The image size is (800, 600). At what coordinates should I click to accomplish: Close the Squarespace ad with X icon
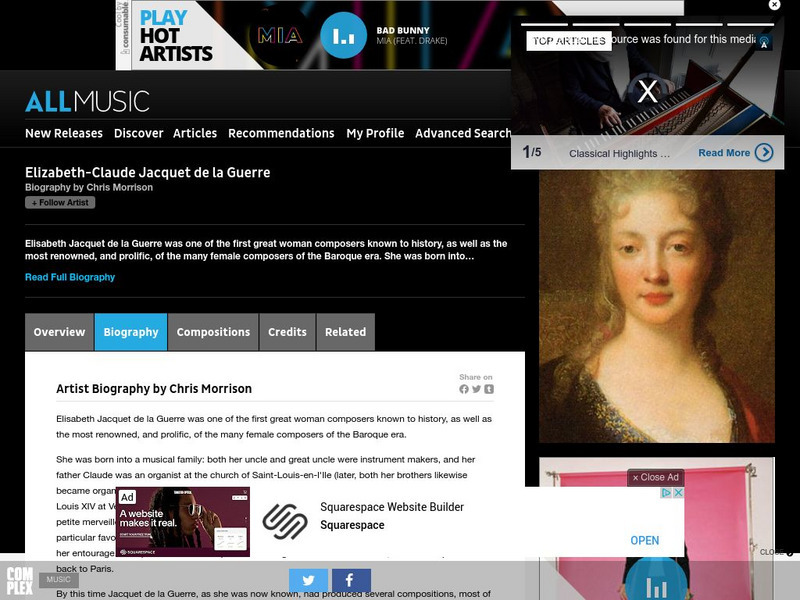coord(678,493)
